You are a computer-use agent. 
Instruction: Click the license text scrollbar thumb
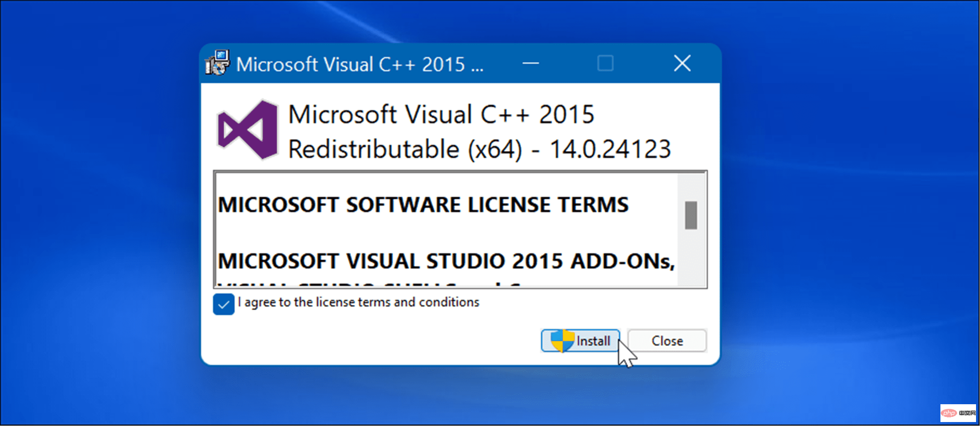(x=691, y=215)
